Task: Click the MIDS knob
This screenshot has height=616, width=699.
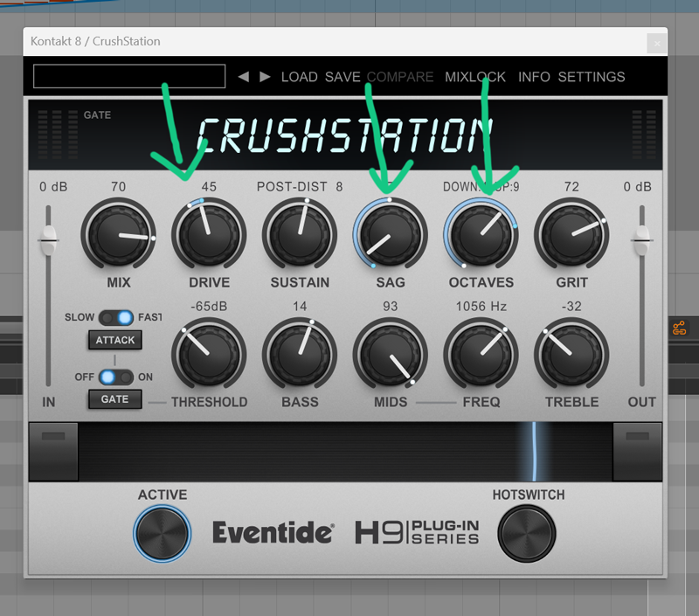Action: pyautogui.click(x=391, y=355)
